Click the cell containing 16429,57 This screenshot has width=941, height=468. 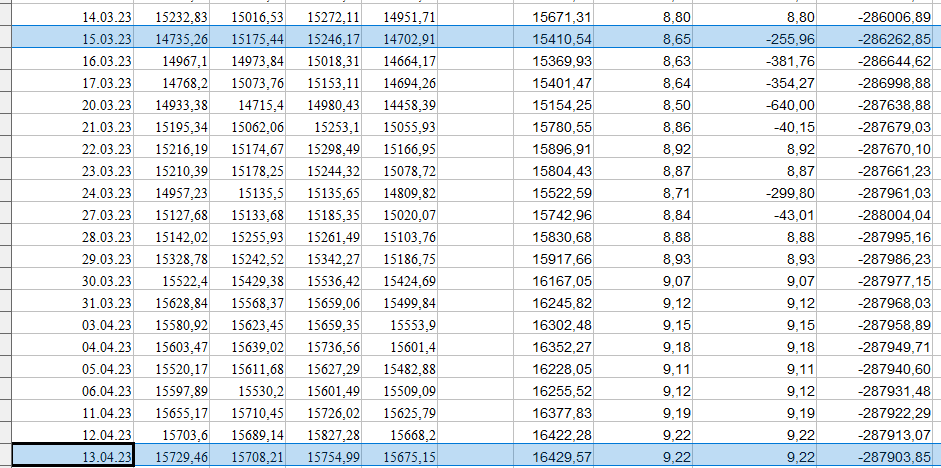click(x=562, y=456)
